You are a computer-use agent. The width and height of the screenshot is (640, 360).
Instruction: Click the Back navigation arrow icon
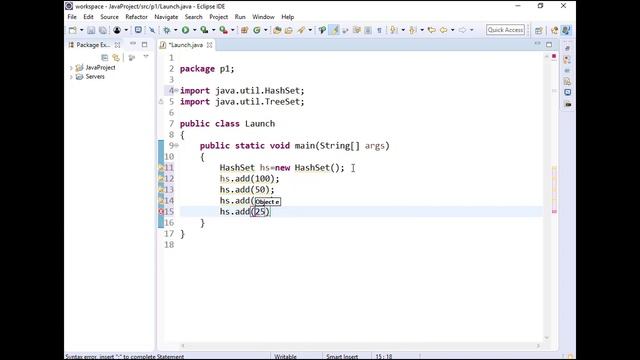(443, 30)
